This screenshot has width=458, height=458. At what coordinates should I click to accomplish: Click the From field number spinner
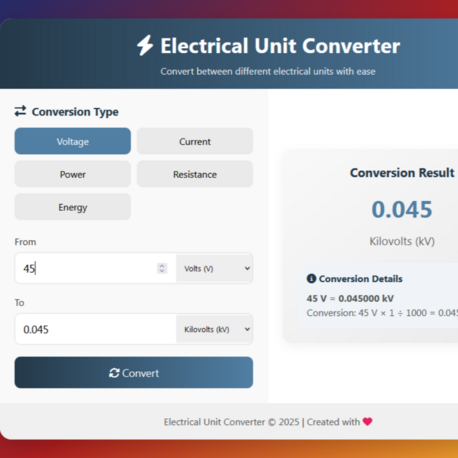[x=162, y=268]
